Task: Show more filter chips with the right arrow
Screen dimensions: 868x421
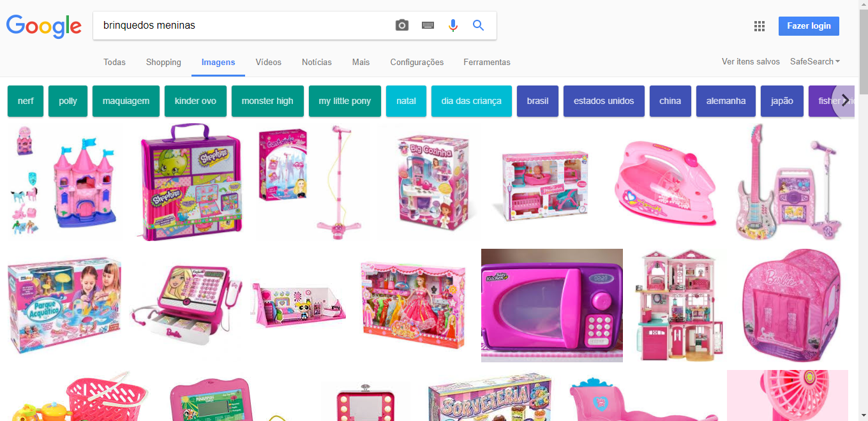Action: pos(845,100)
